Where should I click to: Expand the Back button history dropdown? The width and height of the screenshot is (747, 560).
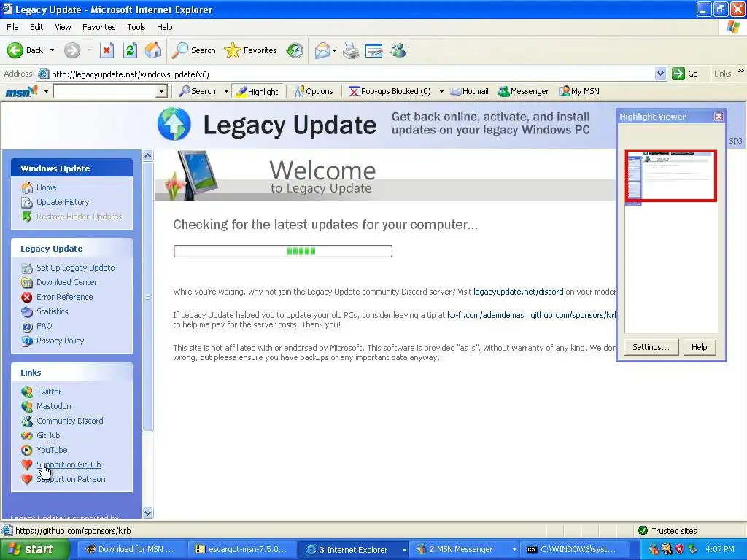pos(52,50)
